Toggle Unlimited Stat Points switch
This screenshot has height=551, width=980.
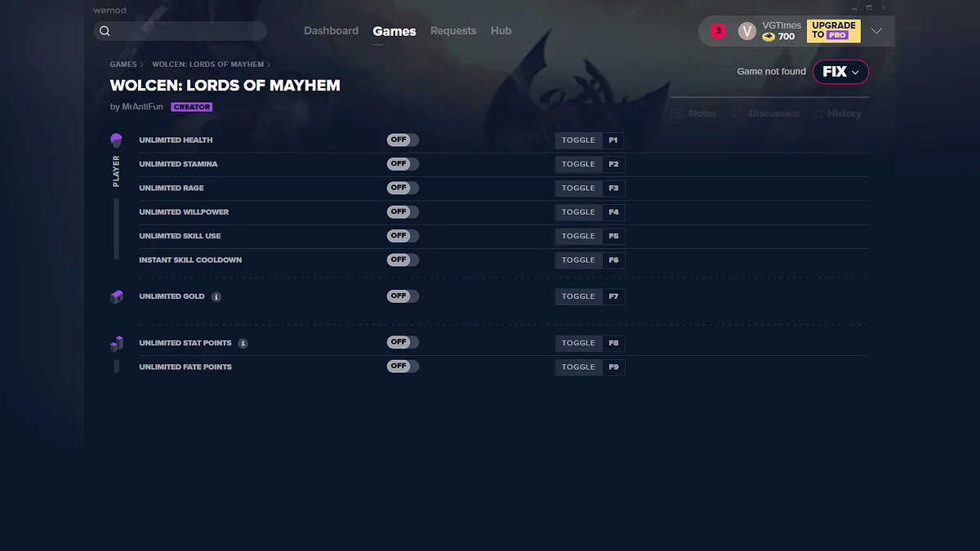pyautogui.click(x=403, y=343)
